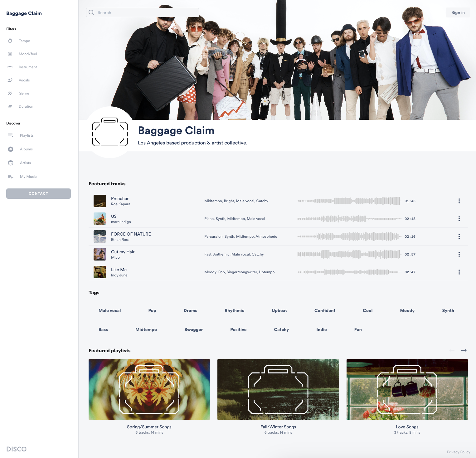Click the Tempo stopwatch icon
The width and height of the screenshot is (476, 458).
click(10, 41)
